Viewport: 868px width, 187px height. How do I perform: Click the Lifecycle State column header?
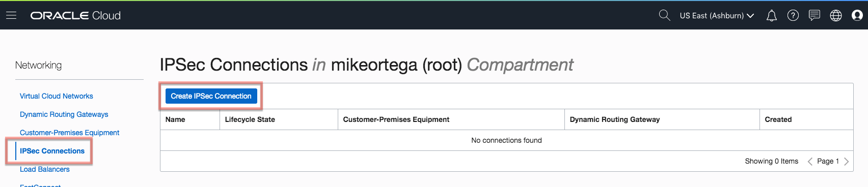(x=250, y=119)
